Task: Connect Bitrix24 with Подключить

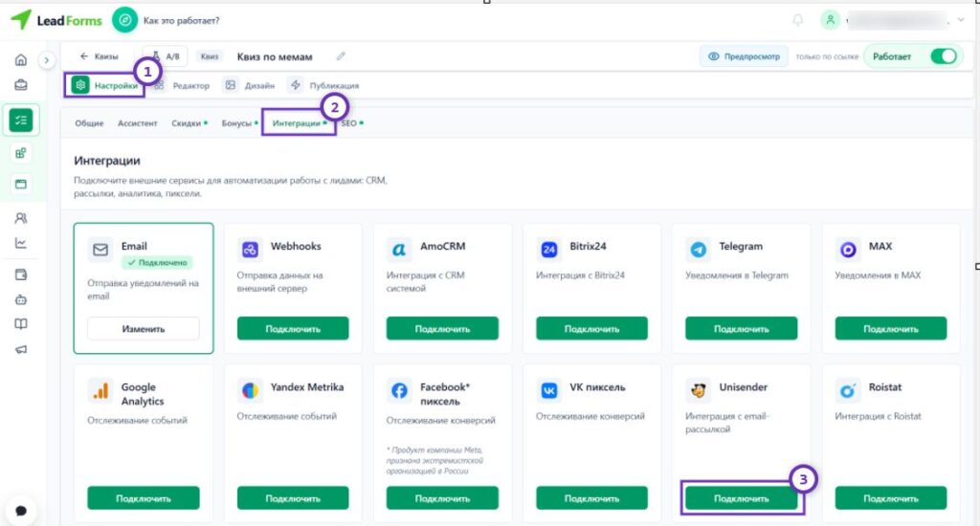Action: (591, 329)
